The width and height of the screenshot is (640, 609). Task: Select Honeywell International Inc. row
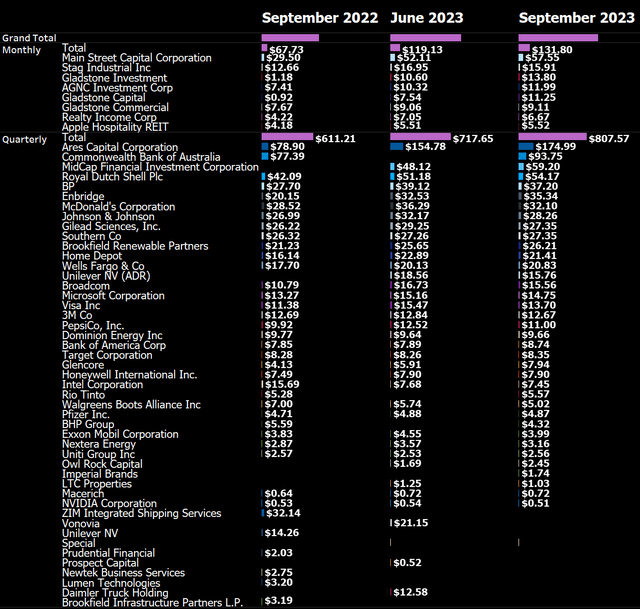click(x=129, y=375)
